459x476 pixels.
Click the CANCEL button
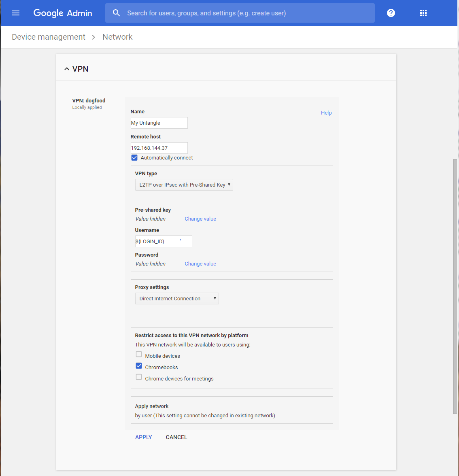176,437
